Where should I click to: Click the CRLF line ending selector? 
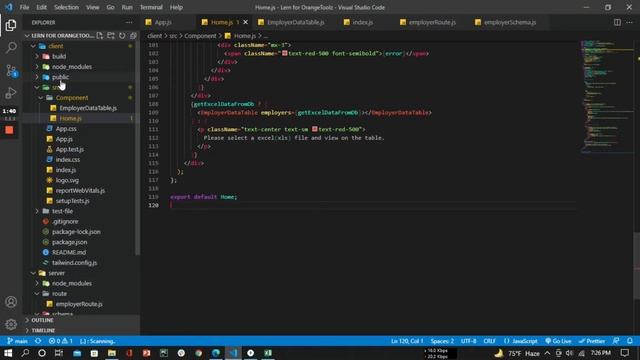point(489,341)
